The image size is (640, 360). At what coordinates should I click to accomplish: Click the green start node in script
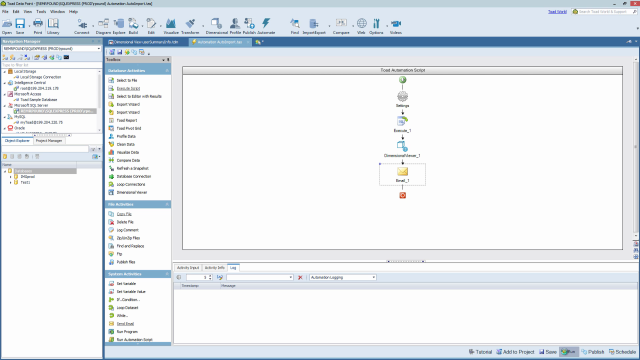[402, 80]
